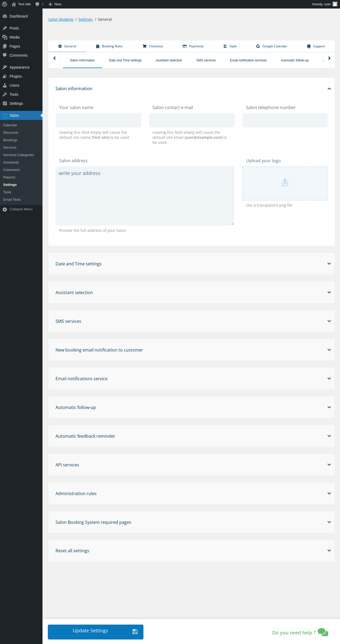Viewport: 340px width, 644px height.
Task: Switch to the Booking Rules tab
Action: [x=109, y=46]
